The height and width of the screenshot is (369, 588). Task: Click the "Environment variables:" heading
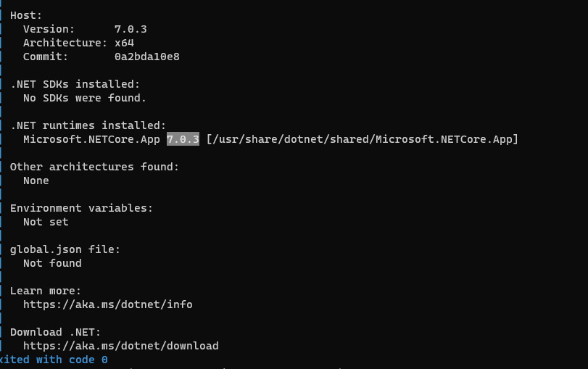[x=81, y=208]
